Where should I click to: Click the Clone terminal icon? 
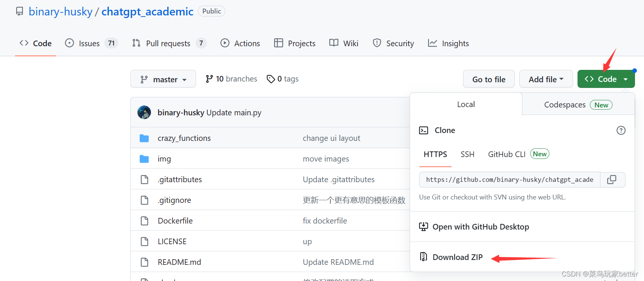tap(424, 130)
